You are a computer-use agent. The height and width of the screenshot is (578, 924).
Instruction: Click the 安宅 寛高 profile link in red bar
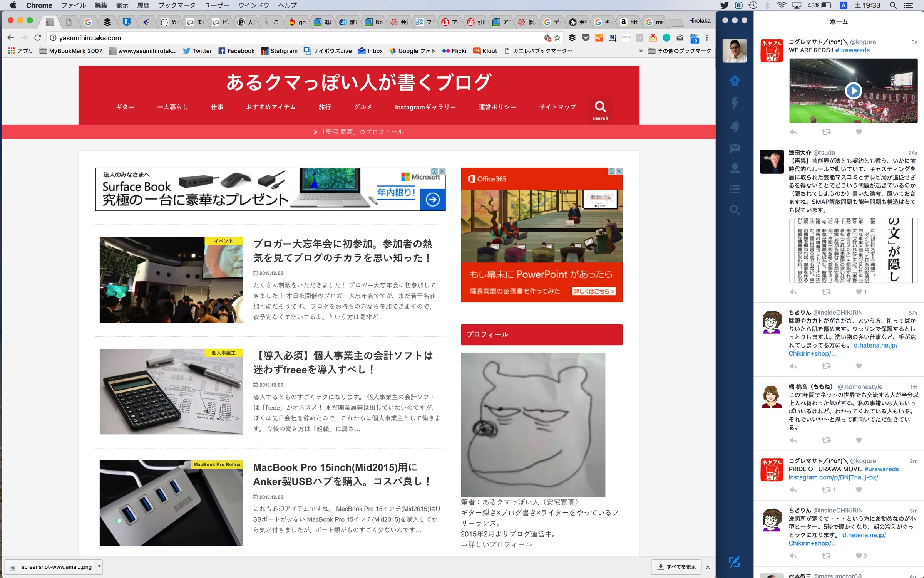coord(359,132)
